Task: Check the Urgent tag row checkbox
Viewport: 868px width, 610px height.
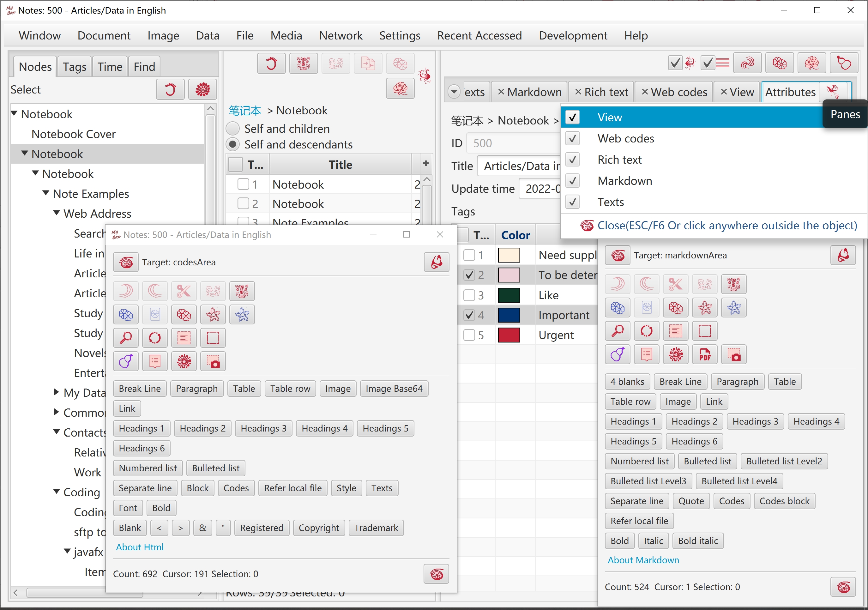Action: 469,335
